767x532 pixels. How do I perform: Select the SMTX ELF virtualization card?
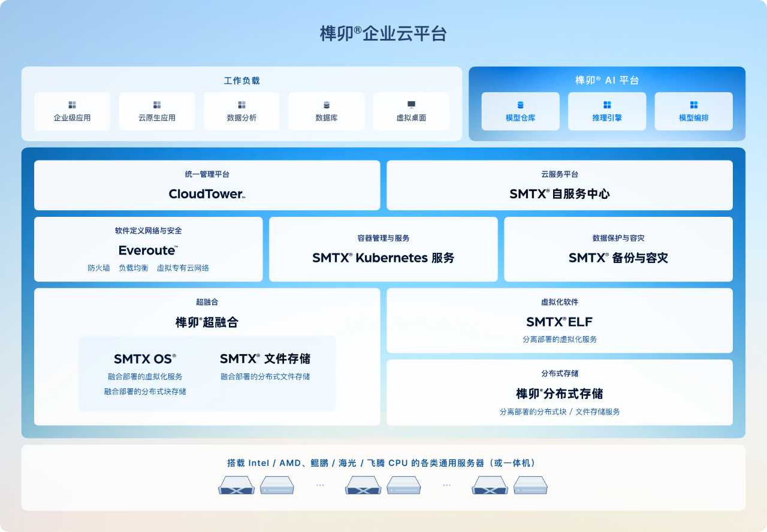tap(559, 322)
